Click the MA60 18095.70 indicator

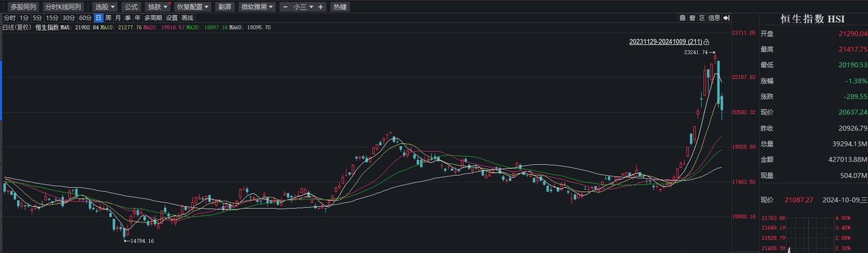[x=250, y=27]
